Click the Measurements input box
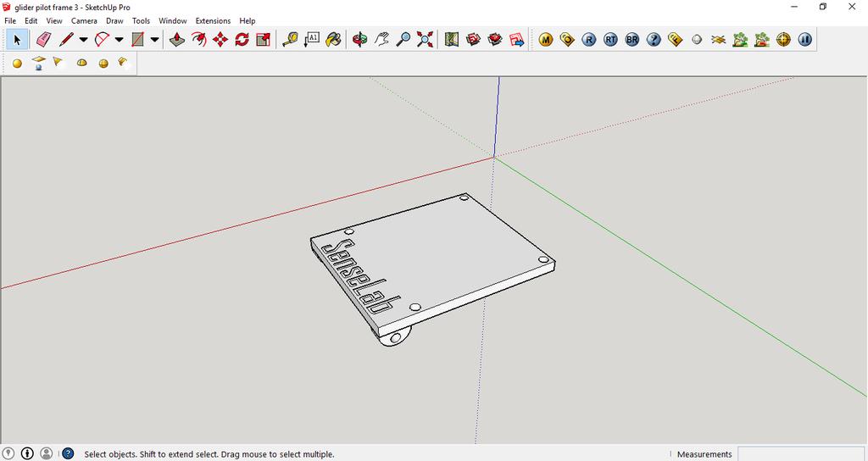 point(800,454)
